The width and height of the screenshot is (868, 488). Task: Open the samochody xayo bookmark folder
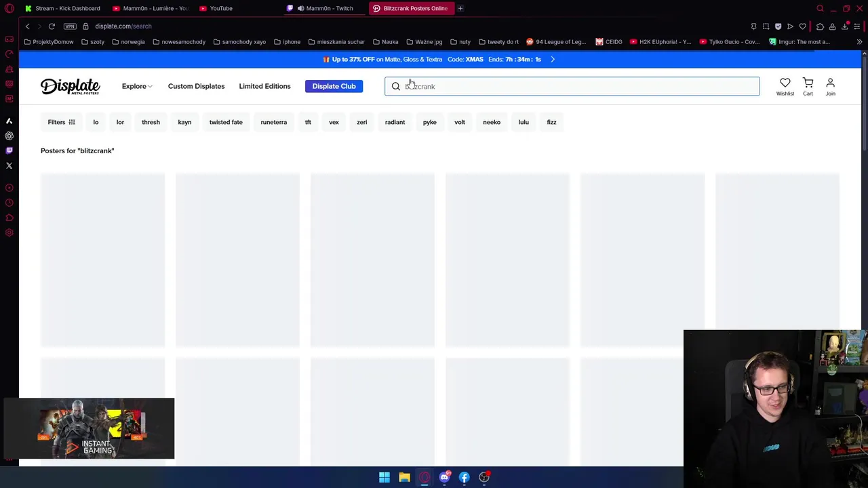[x=239, y=42]
